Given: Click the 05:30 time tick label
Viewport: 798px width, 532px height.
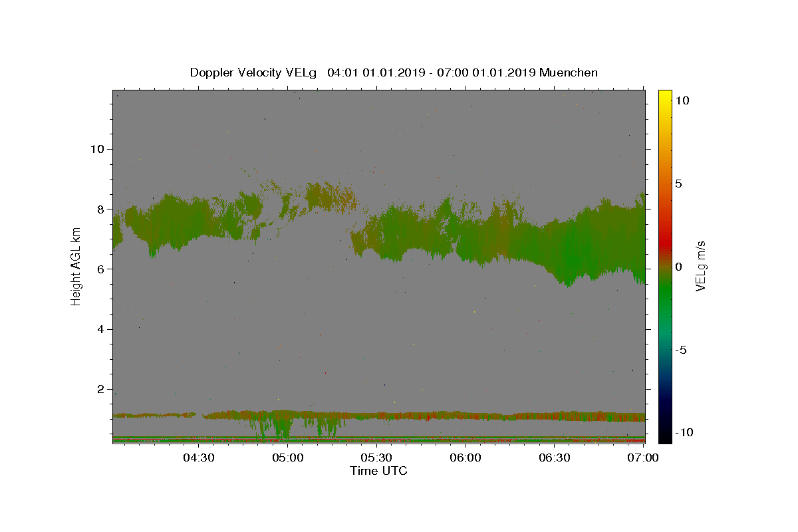Looking at the screenshot, I should pyautogui.click(x=376, y=458).
